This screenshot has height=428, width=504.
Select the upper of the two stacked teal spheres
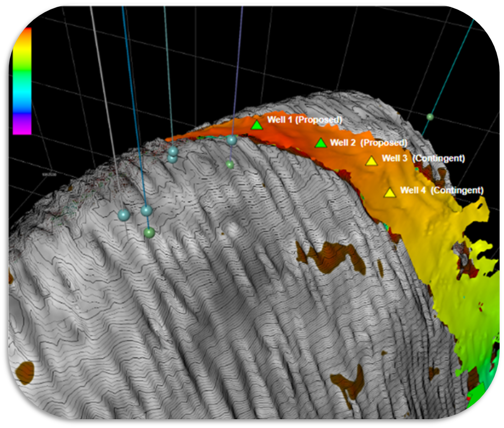172,151
